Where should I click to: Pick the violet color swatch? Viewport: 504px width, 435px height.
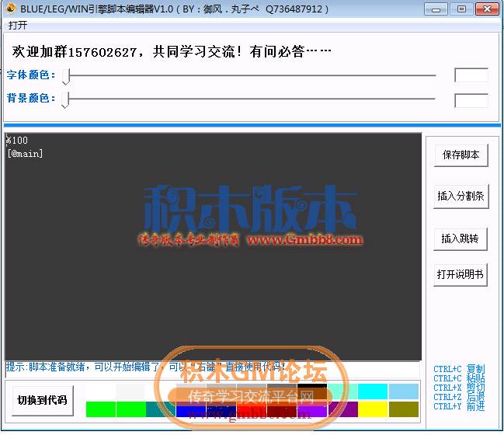pyautogui.click(x=312, y=409)
